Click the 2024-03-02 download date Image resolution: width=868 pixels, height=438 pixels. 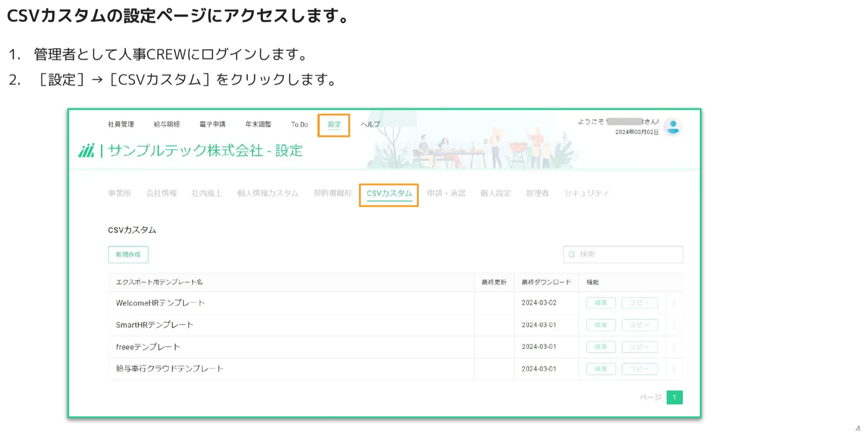539,303
